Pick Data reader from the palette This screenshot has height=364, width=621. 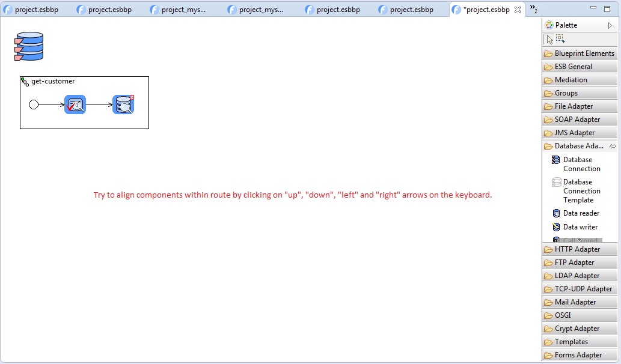[581, 213]
